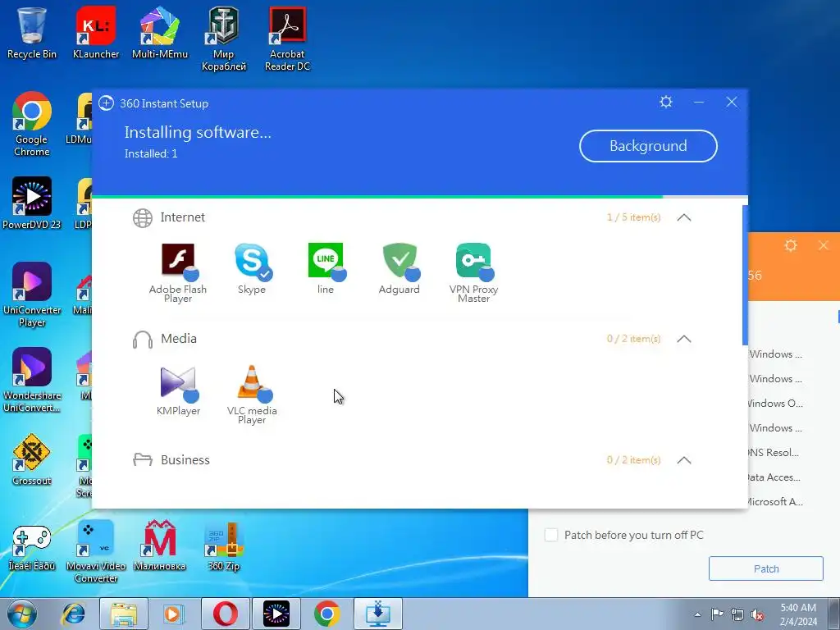Click the 360 installer taskbar icon

(x=377, y=614)
